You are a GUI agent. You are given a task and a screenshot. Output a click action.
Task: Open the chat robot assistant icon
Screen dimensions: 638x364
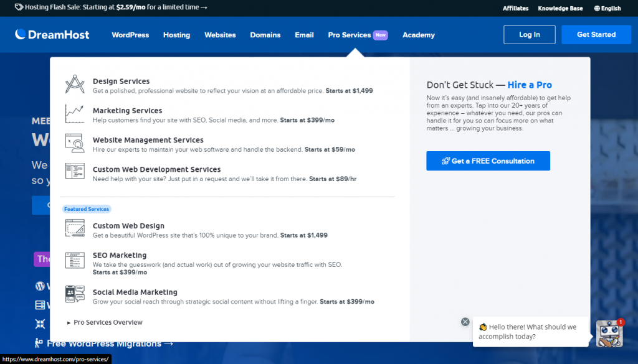pyautogui.click(x=609, y=334)
